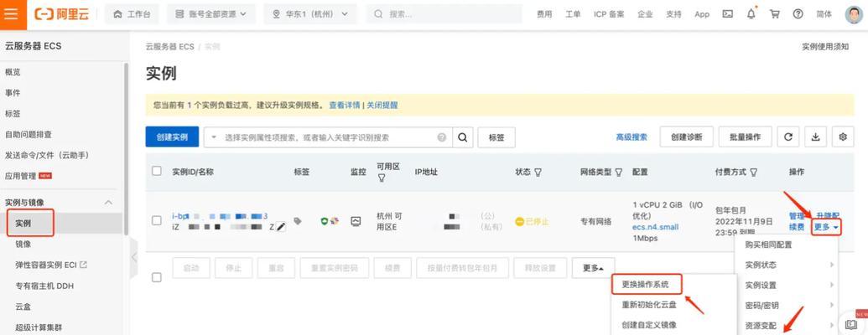Collapse the left sidebar handle
868x335 pixels.
pyautogui.click(x=133, y=258)
